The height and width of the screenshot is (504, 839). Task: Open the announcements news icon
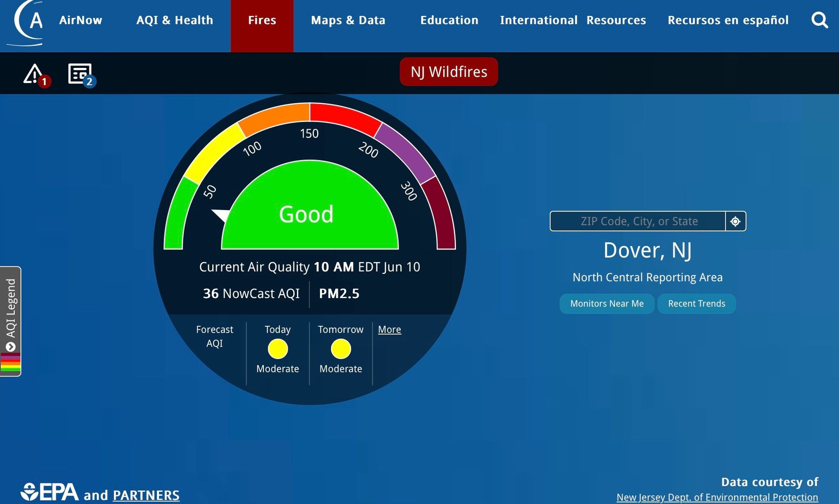pyautogui.click(x=80, y=74)
